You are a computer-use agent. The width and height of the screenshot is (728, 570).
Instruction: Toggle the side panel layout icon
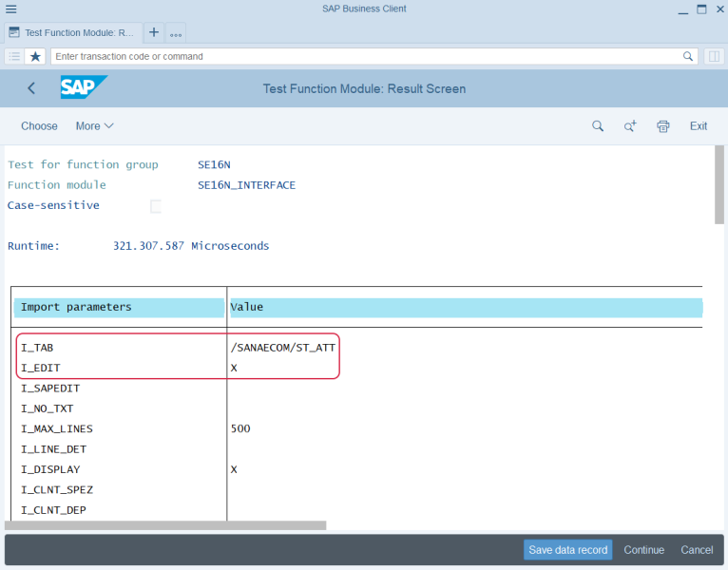click(714, 57)
